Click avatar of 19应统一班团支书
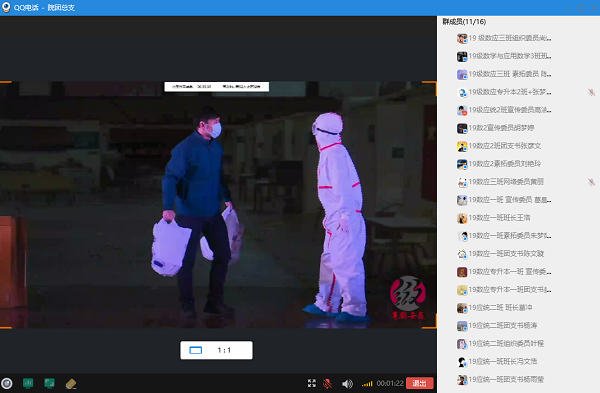The image size is (600, 393). point(462,380)
